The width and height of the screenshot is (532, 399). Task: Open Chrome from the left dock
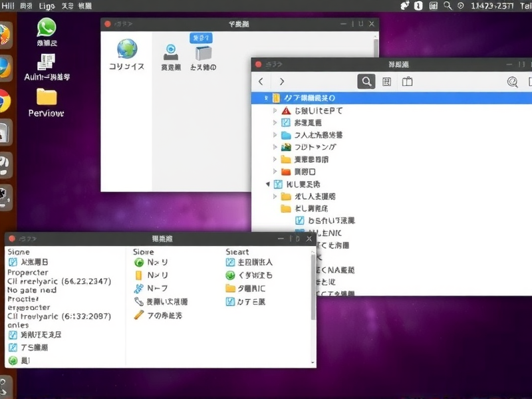(4, 100)
